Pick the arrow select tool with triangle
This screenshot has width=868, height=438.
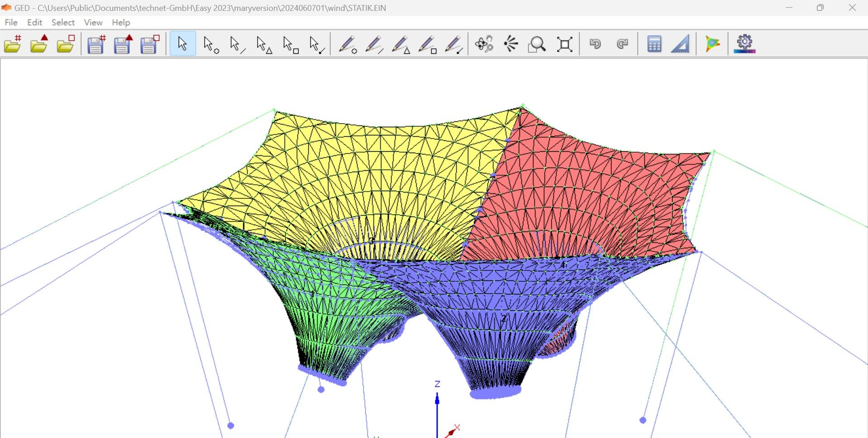(x=264, y=44)
